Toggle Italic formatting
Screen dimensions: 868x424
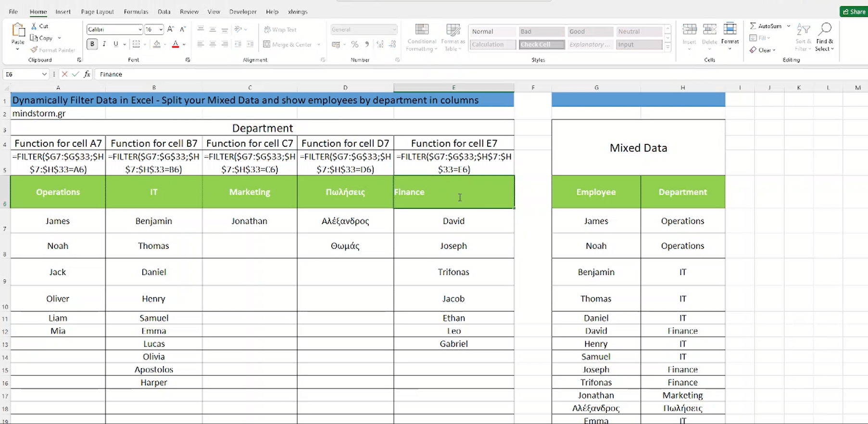[x=104, y=44]
